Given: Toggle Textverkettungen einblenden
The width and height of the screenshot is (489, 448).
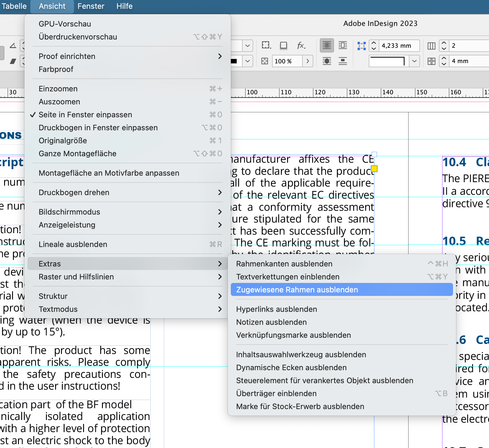Looking at the screenshot, I should 342,277.
